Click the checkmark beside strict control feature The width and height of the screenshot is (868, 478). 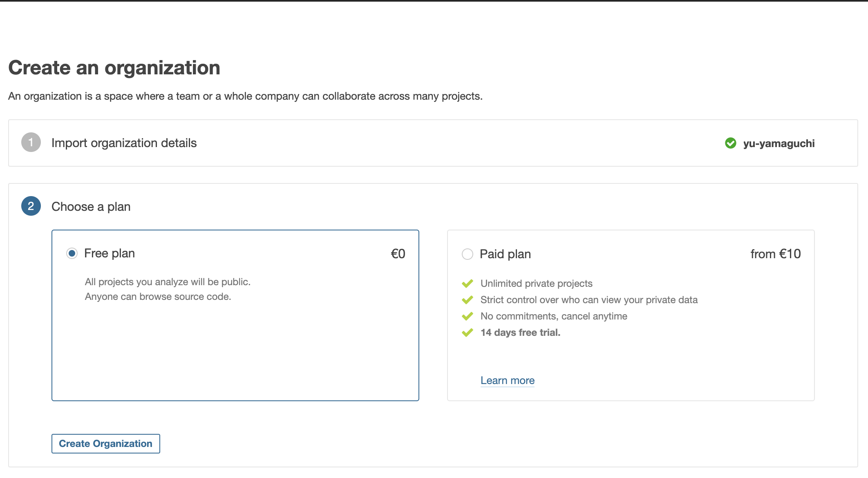[x=468, y=299]
